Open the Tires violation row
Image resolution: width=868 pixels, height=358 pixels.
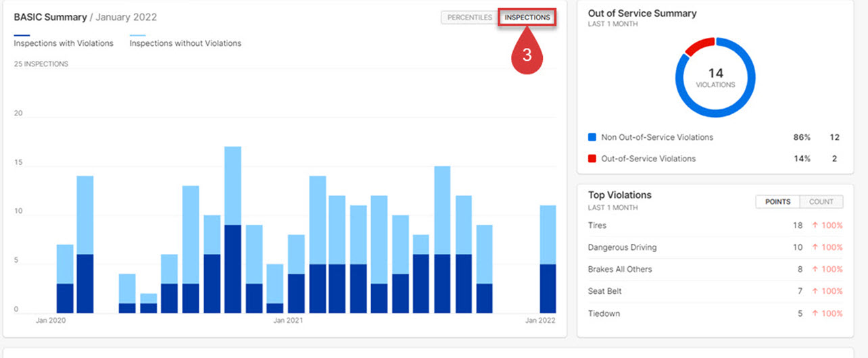click(597, 226)
